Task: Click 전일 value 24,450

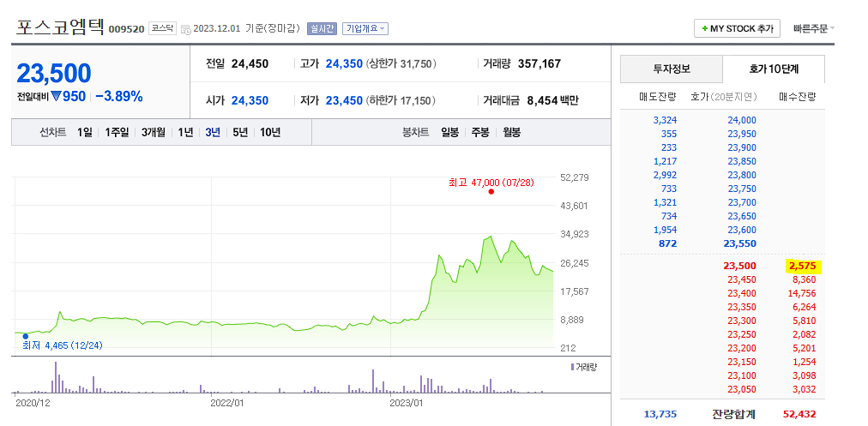Action: tap(250, 63)
